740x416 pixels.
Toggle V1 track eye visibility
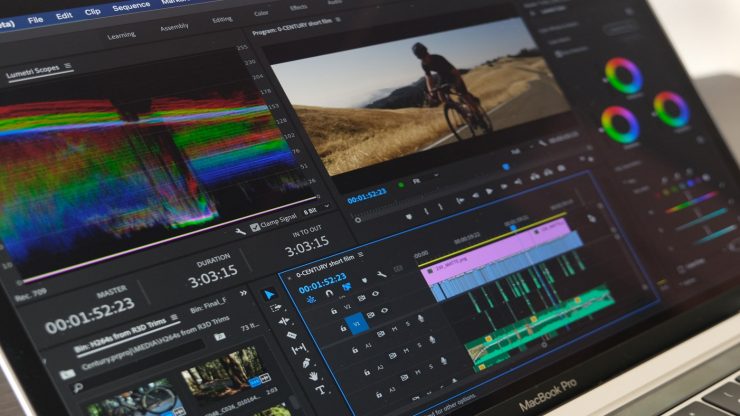click(x=385, y=311)
